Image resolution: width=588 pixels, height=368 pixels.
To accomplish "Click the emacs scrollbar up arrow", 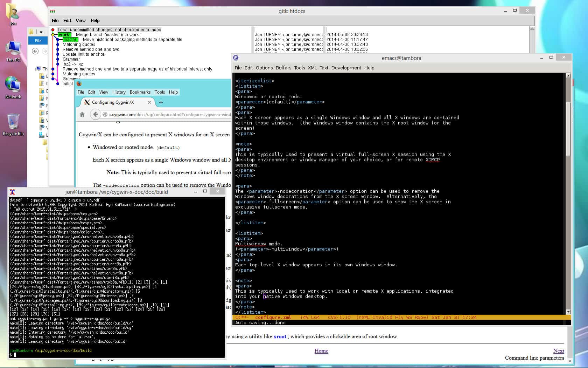I will point(568,76).
